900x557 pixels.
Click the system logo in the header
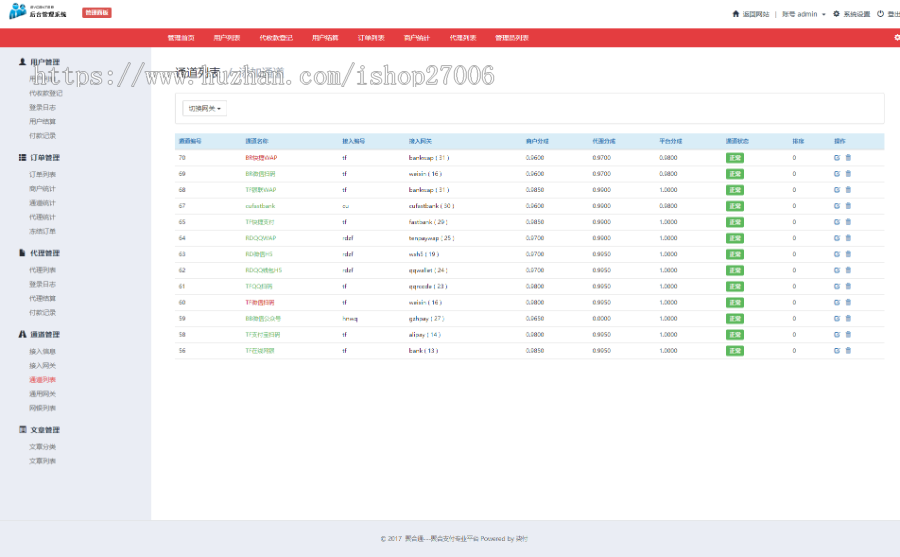(x=37, y=11)
